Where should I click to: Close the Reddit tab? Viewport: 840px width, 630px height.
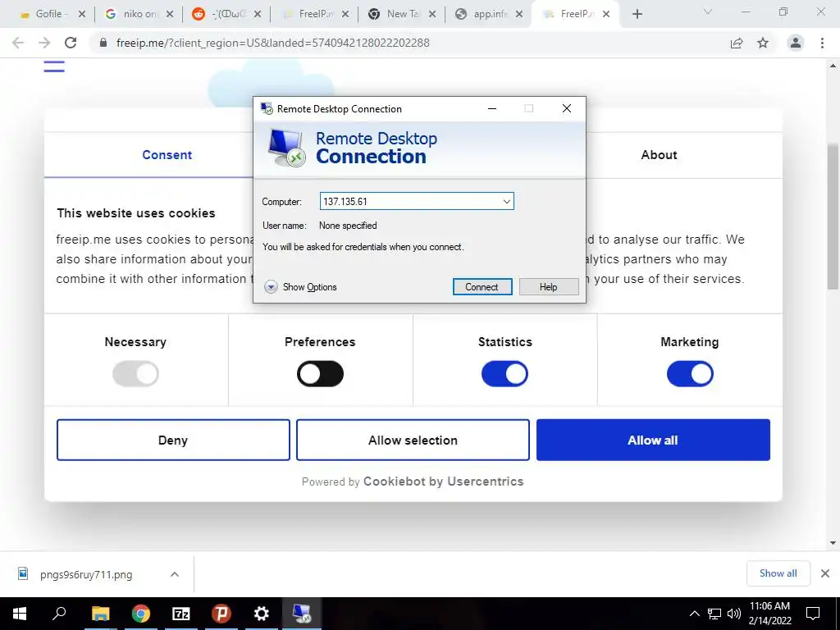[x=258, y=15]
